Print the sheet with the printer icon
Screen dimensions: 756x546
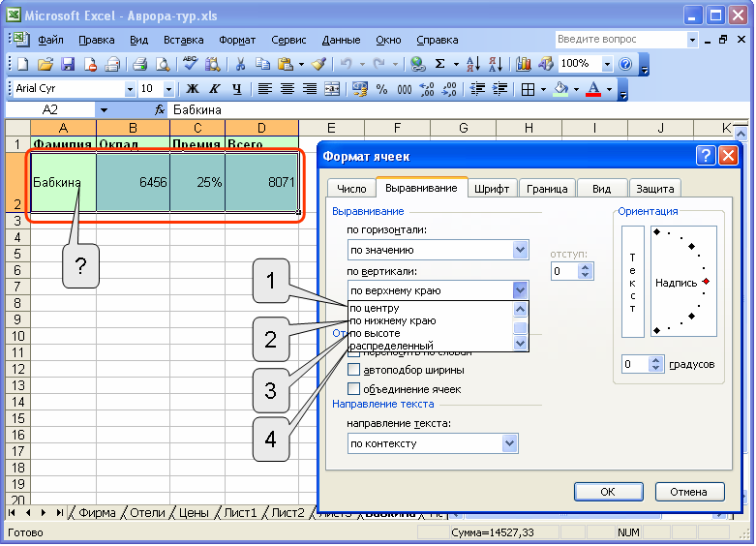pos(139,64)
